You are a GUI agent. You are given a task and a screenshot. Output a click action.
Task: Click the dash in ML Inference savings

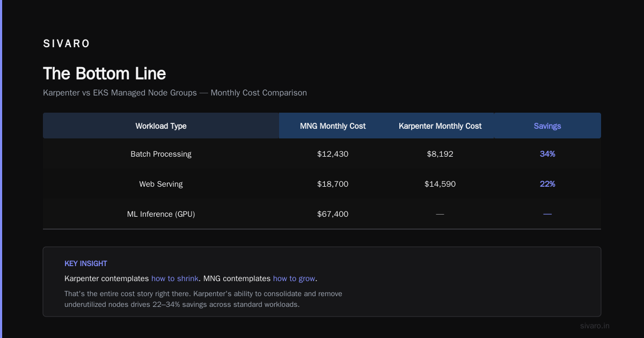(x=547, y=214)
